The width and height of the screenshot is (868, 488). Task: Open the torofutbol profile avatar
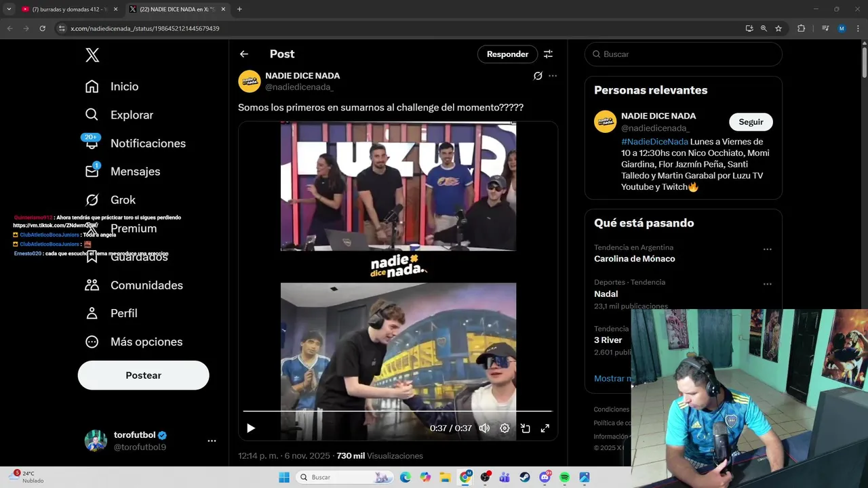pyautogui.click(x=96, y=441)
